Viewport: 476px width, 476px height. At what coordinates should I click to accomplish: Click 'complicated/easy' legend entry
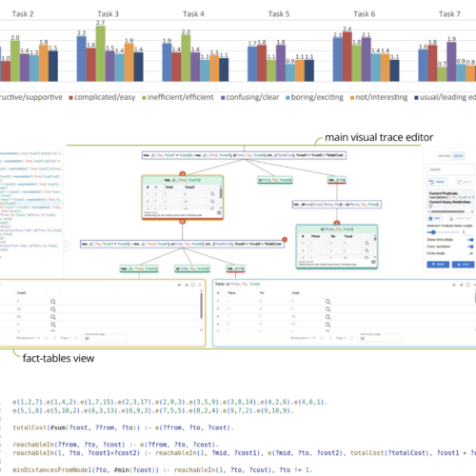tap(102, 97)
